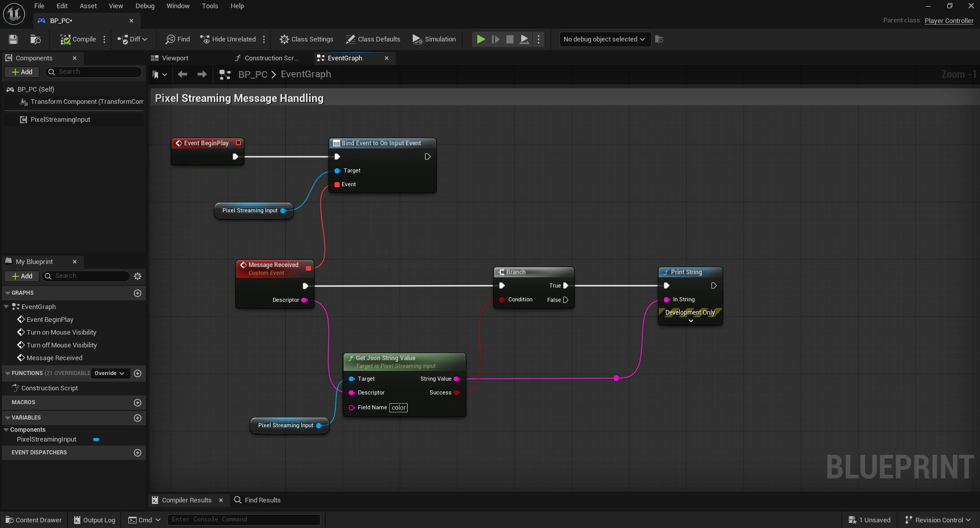Open the Diff dropdown
980x528 pixels.
[132, 39]
